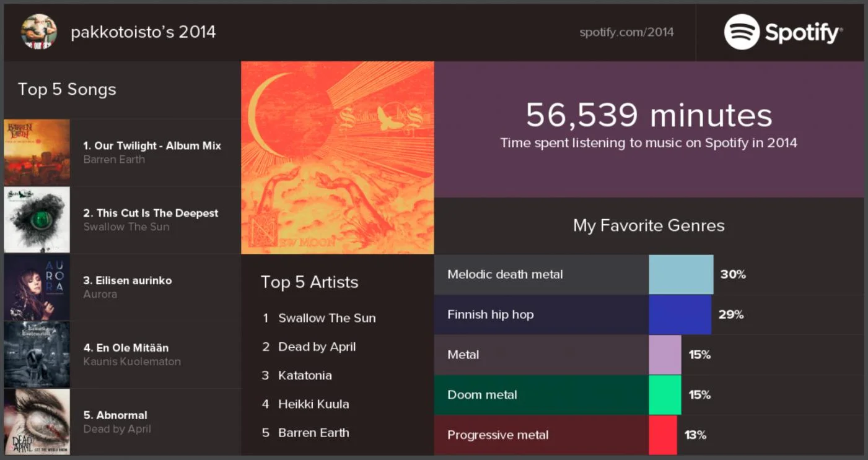Select the red Progressive metal bar

662,435
